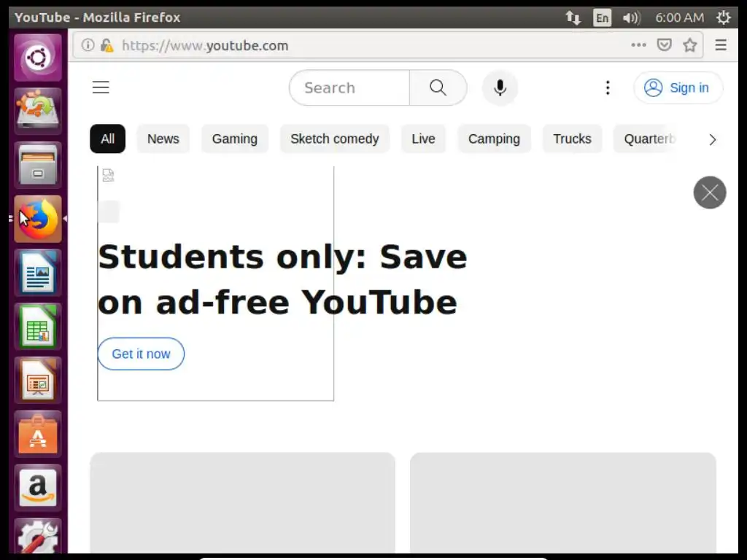Select the All filter chip
The image size is (747, 560).
click(x=108, y=139)
